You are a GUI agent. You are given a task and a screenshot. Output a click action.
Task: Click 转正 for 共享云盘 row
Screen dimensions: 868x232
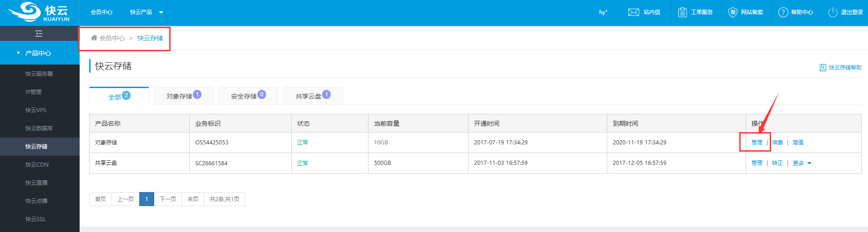pyautogui.click(x=777, y=163)
